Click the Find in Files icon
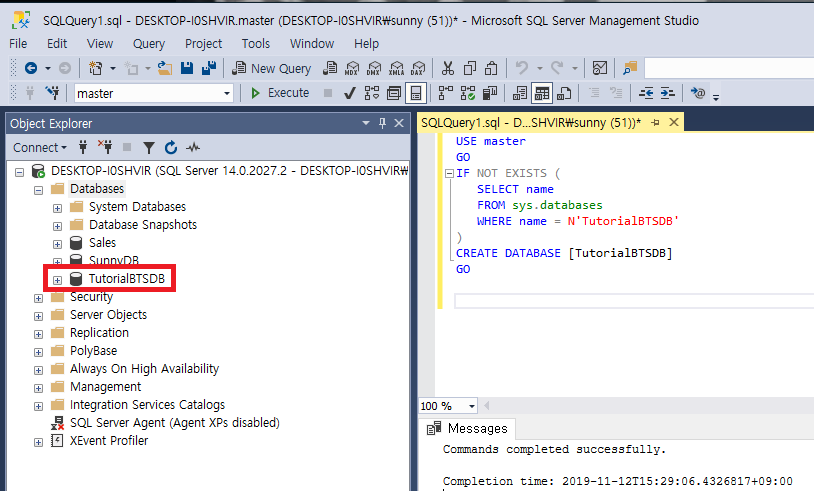The width and height of the screenshot is (814, 491). coord(630,68)
